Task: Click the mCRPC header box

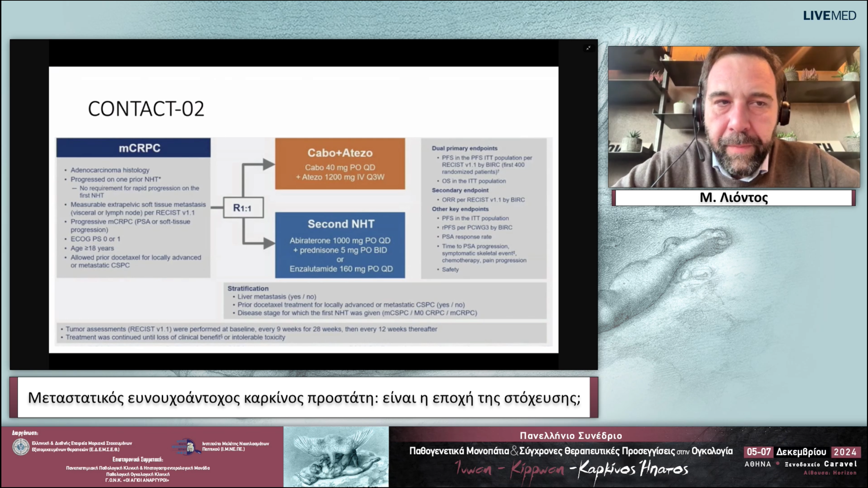Action: (133, 148)
